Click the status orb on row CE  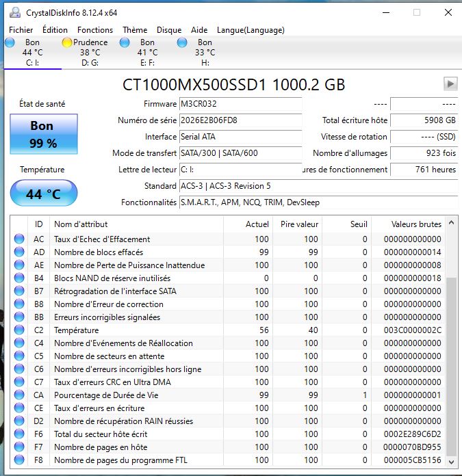tap(19, 408)
